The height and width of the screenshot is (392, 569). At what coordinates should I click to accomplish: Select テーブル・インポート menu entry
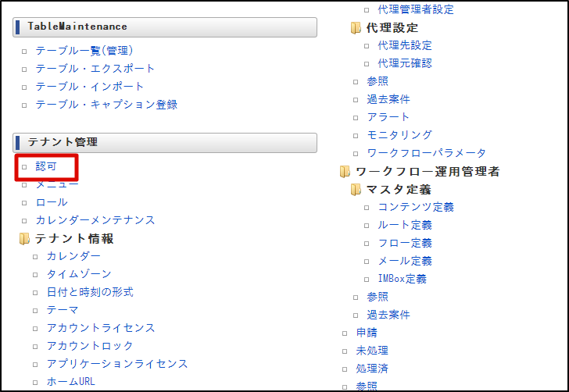point(90,87)
